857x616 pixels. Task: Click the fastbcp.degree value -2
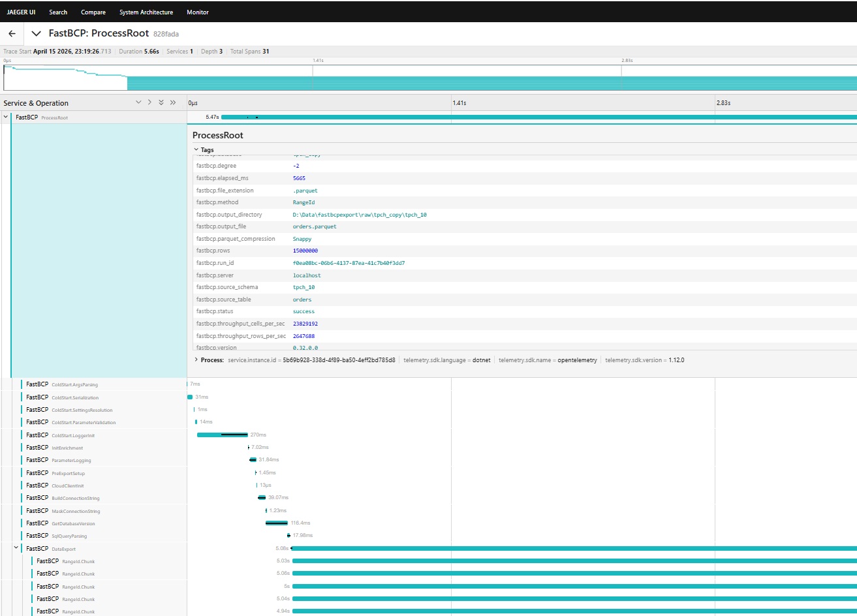[x=296, y=166]
